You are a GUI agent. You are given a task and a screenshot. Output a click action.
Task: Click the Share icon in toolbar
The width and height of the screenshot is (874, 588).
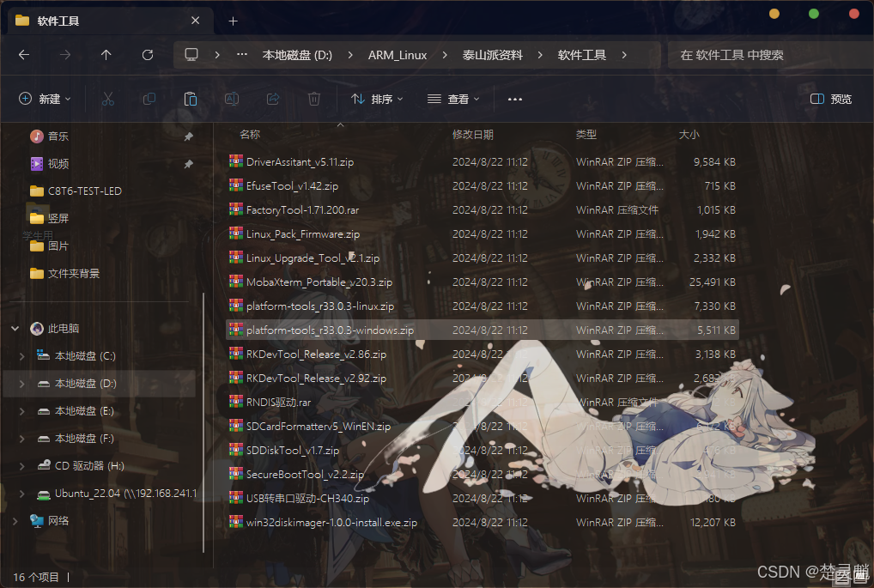273,100
